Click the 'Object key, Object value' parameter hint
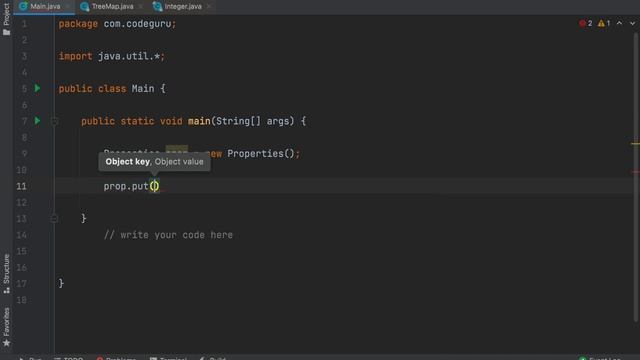Image resolution: width=640 pixels, height=360 pixels. (154, 162)
